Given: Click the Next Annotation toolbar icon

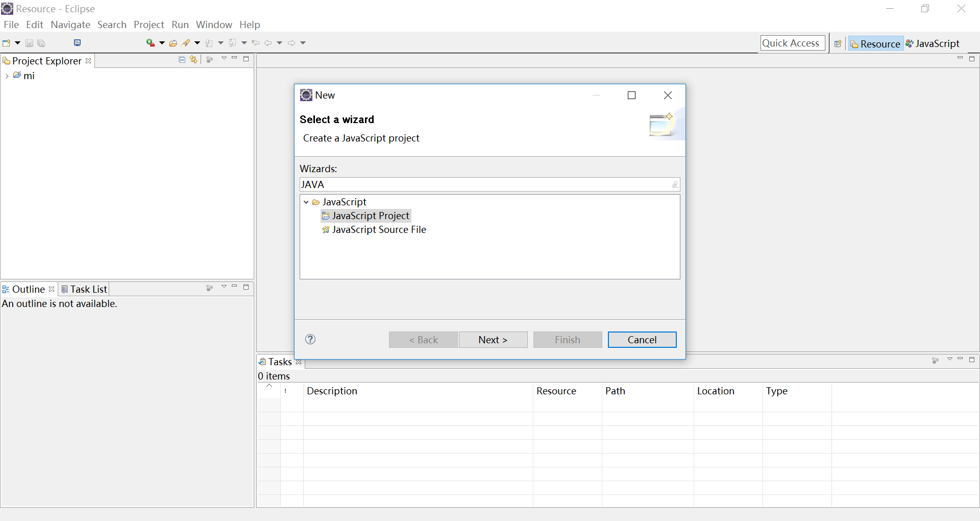Looking at the screenshot, I should pos(209,43).
